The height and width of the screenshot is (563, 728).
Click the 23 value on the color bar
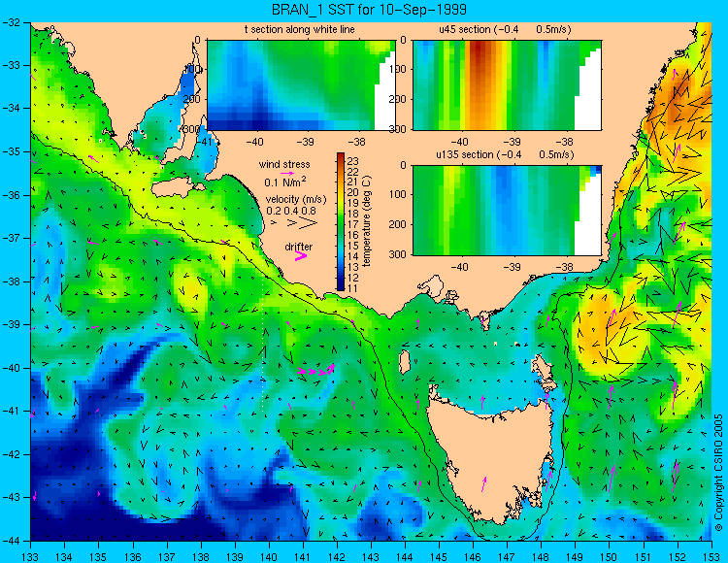[353, 161]
